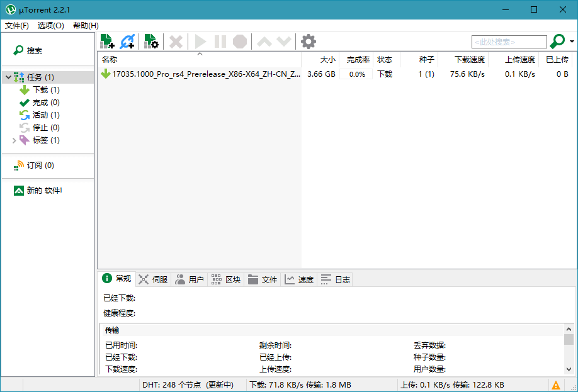Viewport: 578px width, 392px height.
Task: Click the green magnifier search icon in toolbar
Action: pyautogui.click(x=557, y=42)
